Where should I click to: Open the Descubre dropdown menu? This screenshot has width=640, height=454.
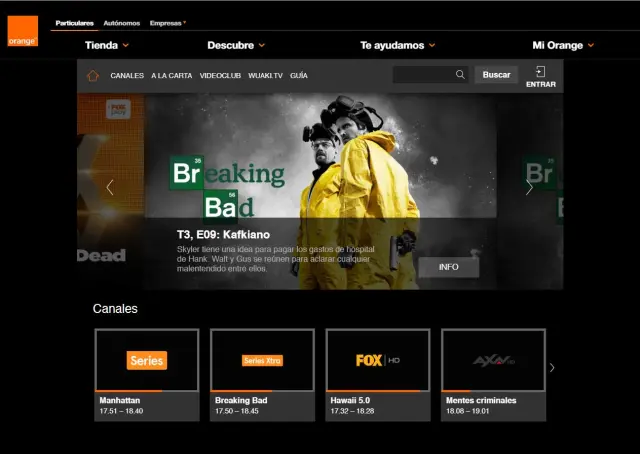pos(236,45)
